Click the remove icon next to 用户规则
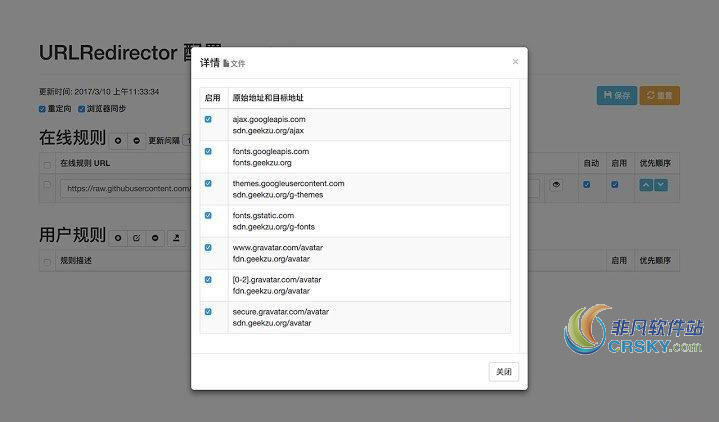719x422 pixels. [x=155, y=238]
